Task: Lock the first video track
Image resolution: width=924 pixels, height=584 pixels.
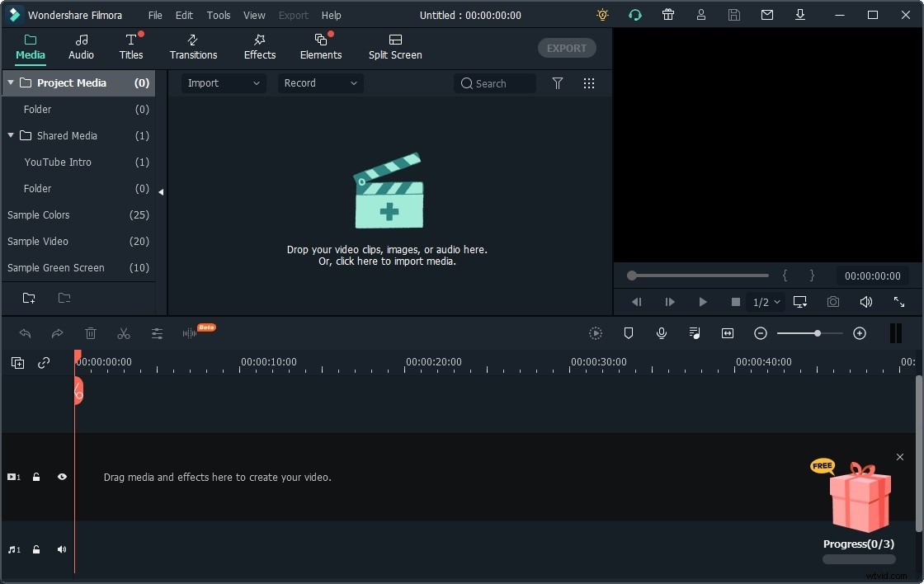Action: pos(36,477)
